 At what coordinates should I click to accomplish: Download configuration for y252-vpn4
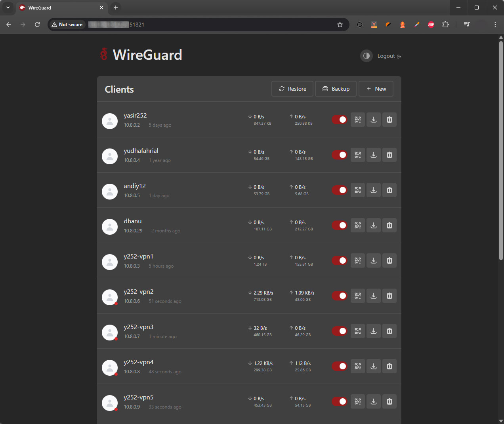(374, 366)
